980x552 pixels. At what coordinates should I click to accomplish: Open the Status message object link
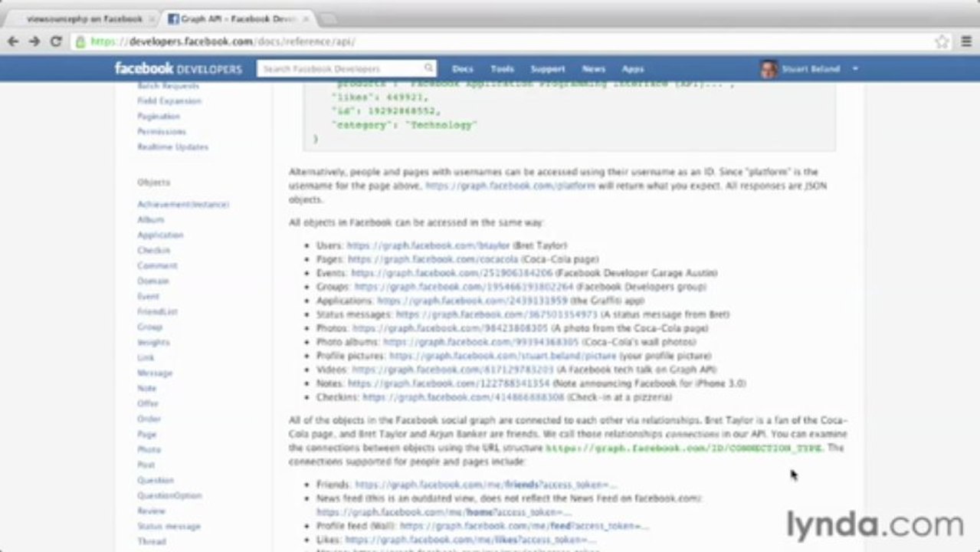(x=169, y=527)
